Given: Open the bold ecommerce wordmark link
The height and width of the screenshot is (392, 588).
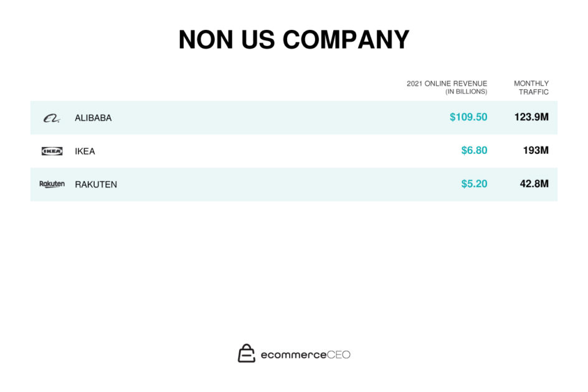Looking at the screenshot, I should coord(293,355).
